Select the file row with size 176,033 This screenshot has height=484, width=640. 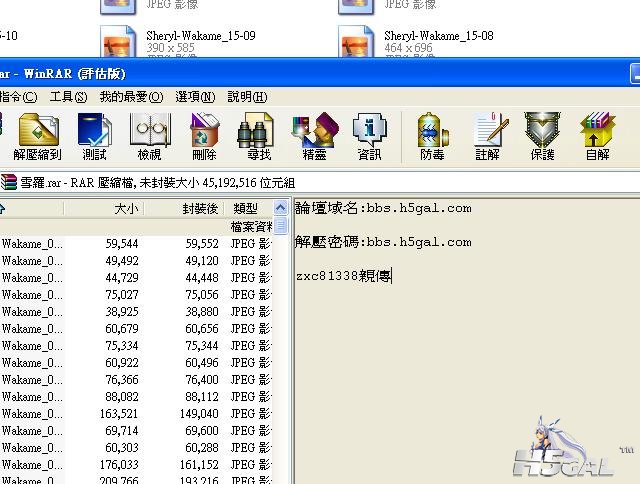[x=136, y=465]
